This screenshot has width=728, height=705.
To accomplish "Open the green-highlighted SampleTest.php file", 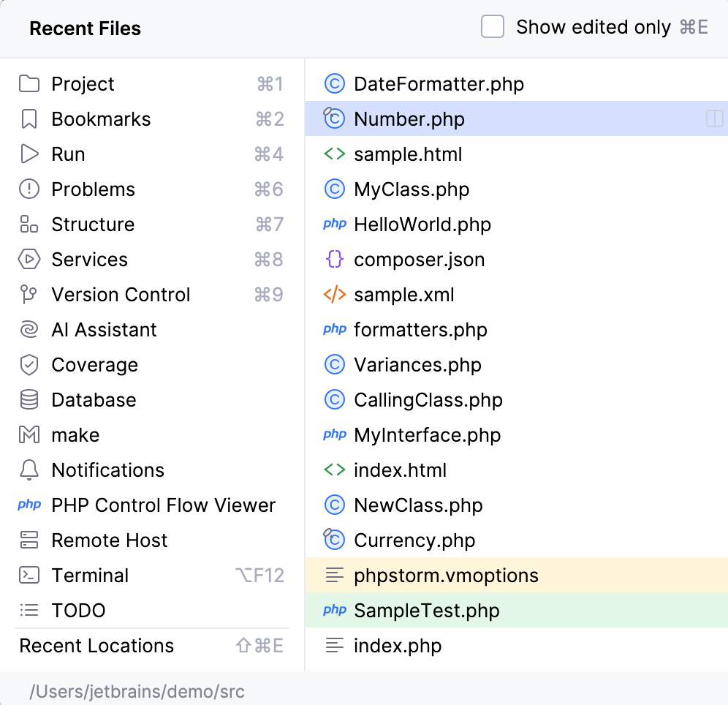I will [x=426, y=611].
